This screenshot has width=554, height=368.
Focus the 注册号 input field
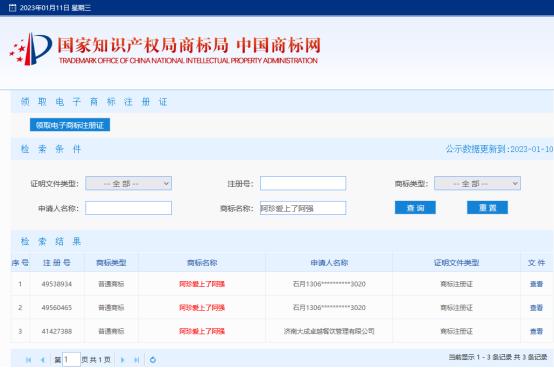[303, 183]
